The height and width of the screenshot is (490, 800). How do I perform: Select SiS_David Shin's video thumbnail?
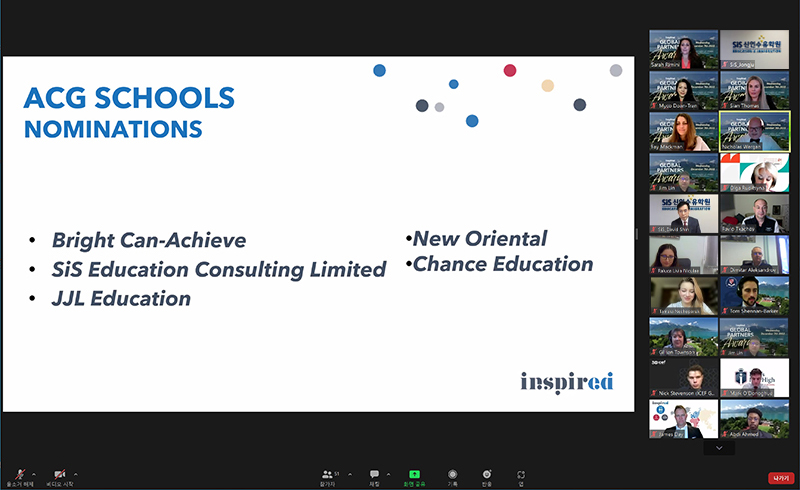pos(684,214)
